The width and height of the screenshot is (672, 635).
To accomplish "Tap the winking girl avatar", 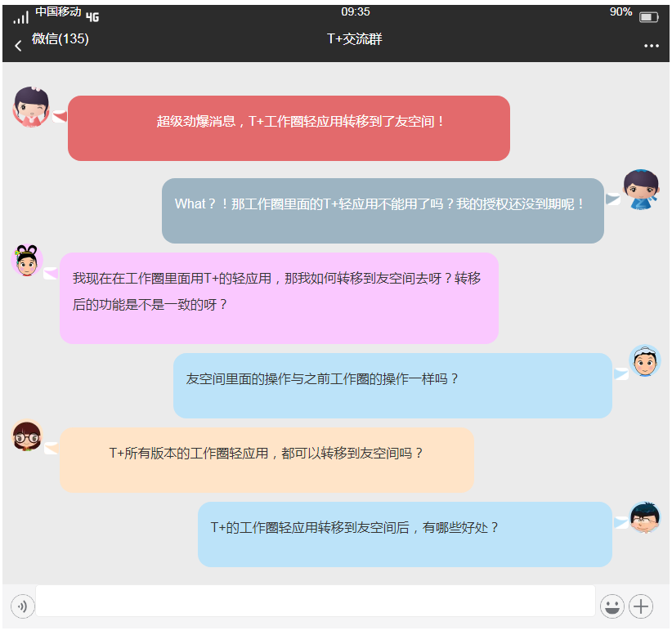I will tap(31, 107).
